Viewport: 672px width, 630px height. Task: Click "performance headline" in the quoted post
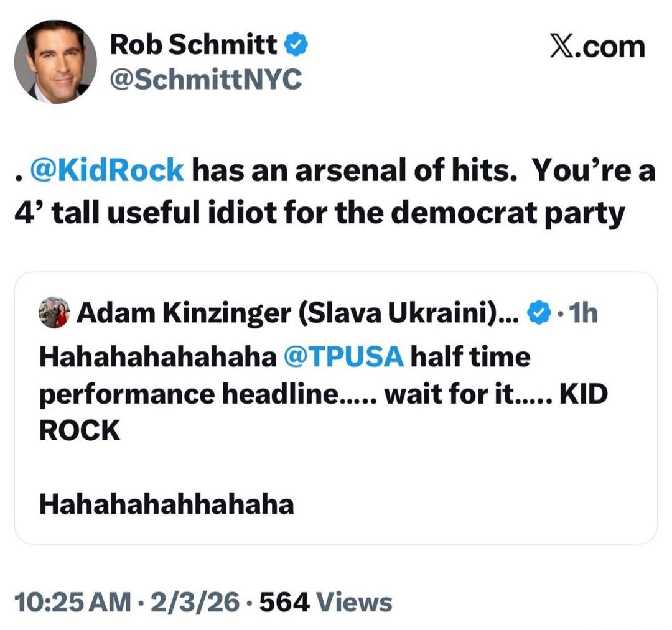tap(184, 394)
